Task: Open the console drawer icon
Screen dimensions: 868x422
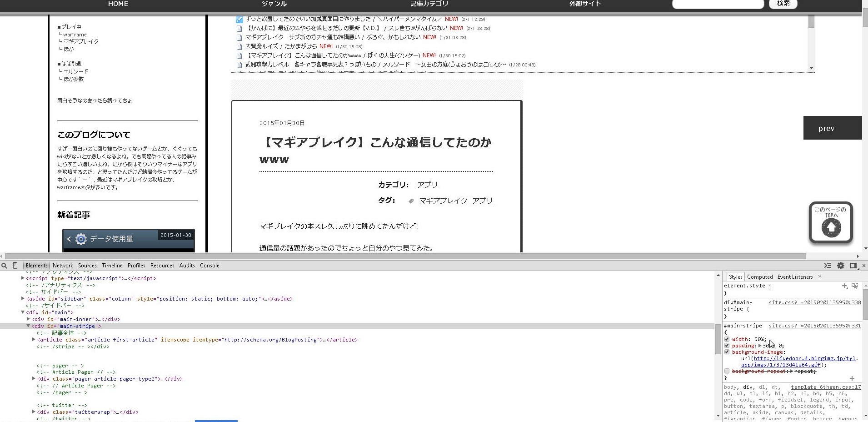Action: pos(827,266)
